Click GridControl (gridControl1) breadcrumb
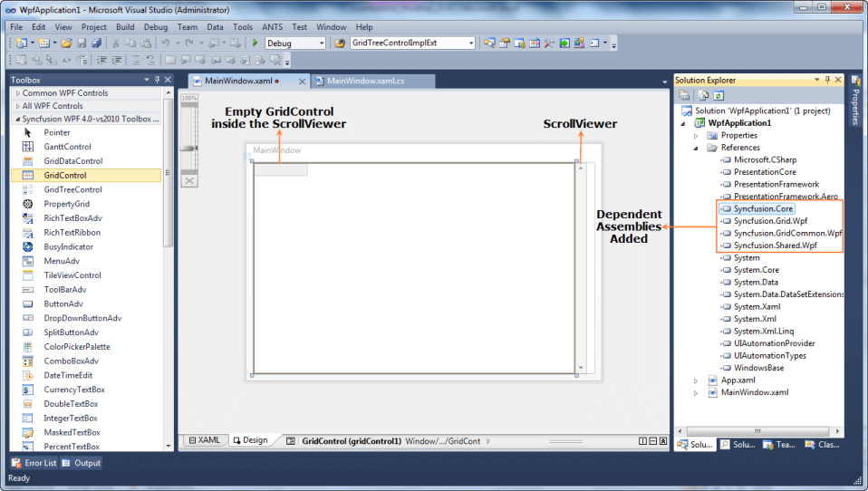The height and width of the screenshot is (491, 868). point(351,441)
